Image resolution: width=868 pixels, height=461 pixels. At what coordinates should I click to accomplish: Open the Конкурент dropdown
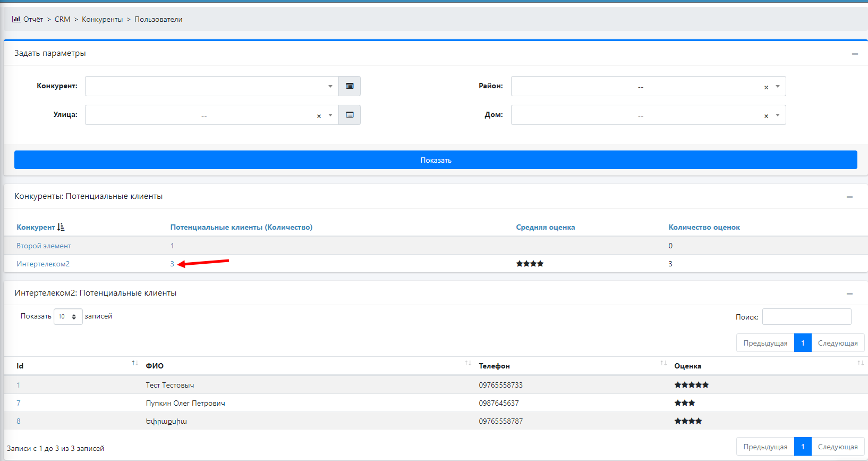(x=212, y=86)
